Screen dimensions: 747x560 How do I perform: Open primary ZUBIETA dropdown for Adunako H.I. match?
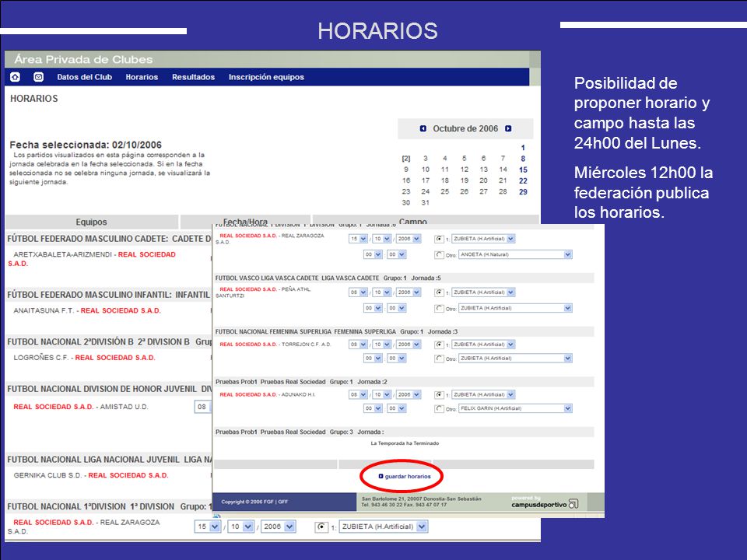pos(483,395)
